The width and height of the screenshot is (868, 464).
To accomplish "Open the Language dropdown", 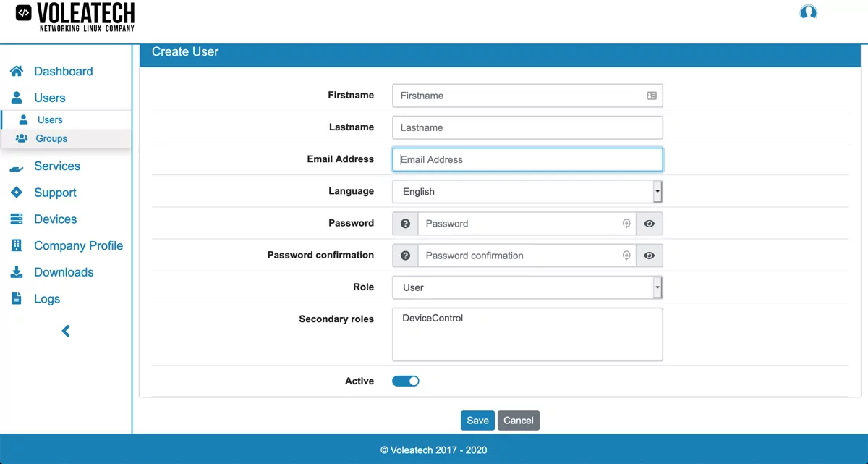I will coord(657,191).
